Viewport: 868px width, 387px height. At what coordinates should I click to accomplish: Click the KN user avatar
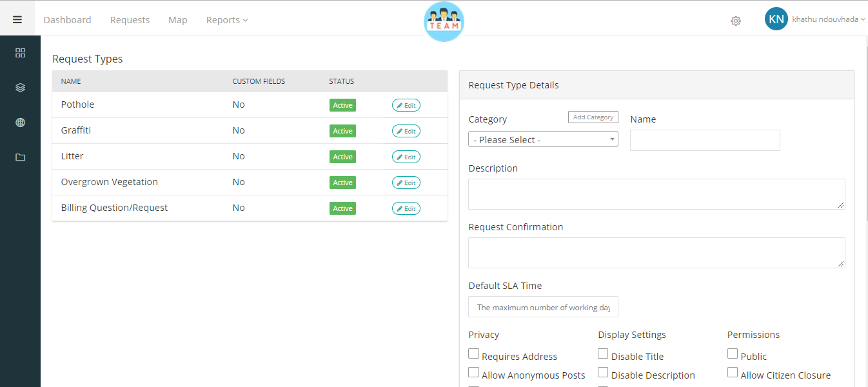[776, 19]
